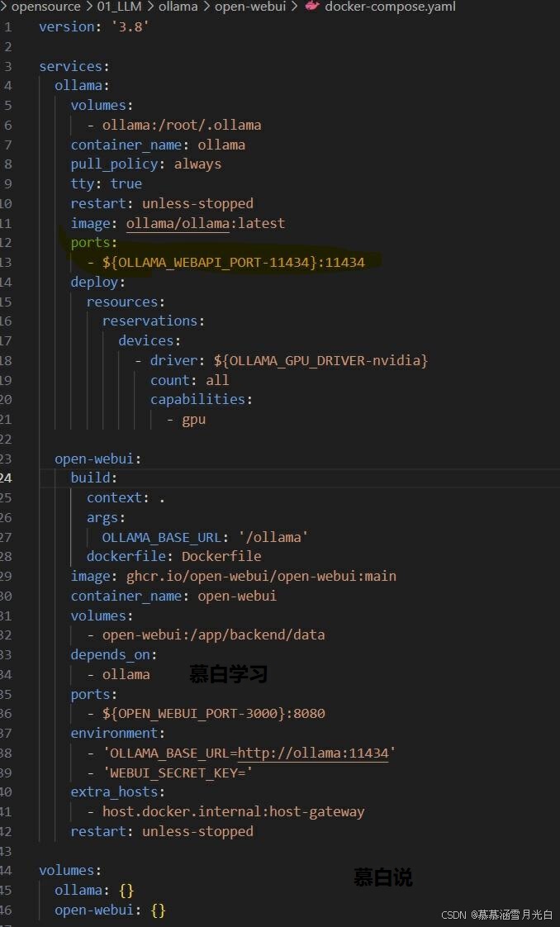Click the count: all line
This screenshot has width=560, height=927.
(190, 379)
